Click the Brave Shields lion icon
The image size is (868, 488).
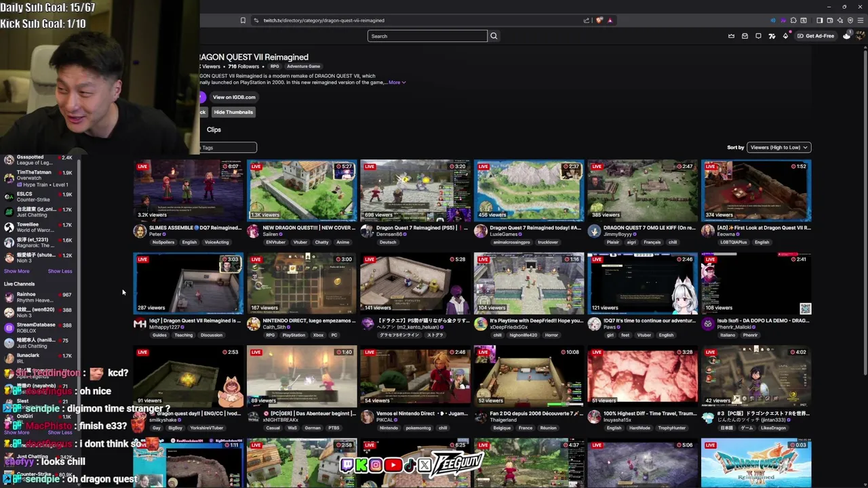[x=599, y=20]
